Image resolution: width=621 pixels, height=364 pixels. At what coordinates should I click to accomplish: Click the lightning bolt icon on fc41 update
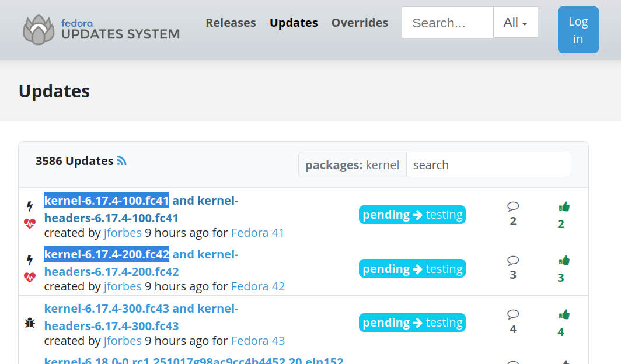(x=30, y=206)
